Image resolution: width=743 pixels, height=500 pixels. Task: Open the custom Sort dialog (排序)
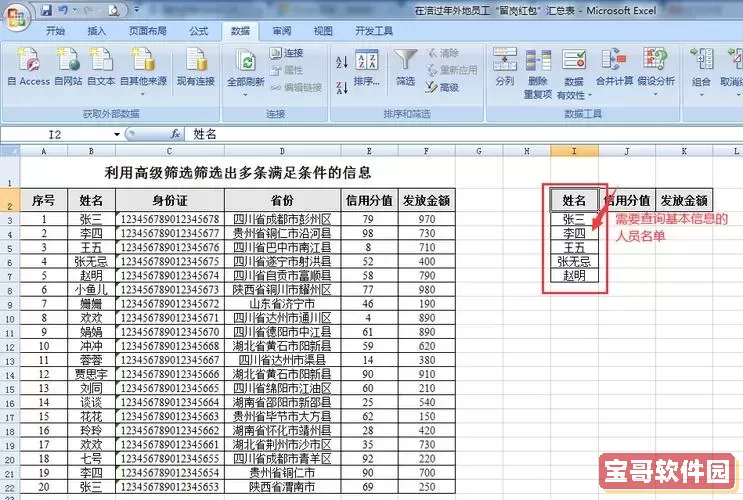[367, 67]
